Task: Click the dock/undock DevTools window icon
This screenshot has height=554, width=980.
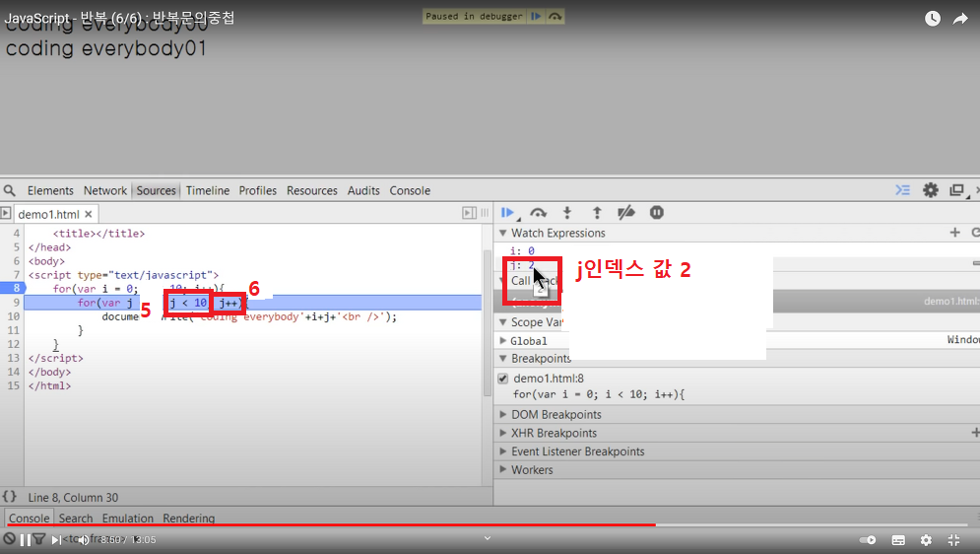Action: tap(957, 190)
